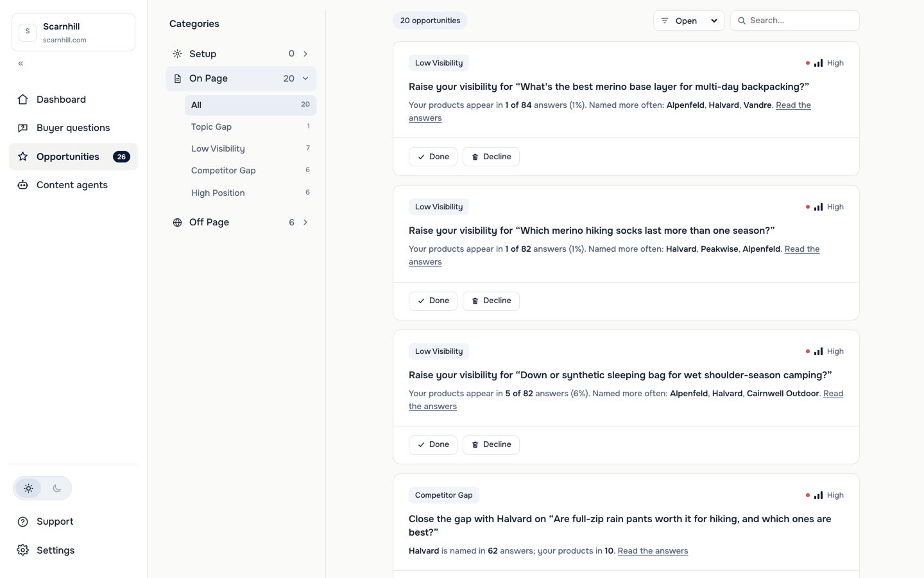The image size is (924, 578).
Task: Click the Scarnhill workspace avatar
Action: tap(28, 31)
